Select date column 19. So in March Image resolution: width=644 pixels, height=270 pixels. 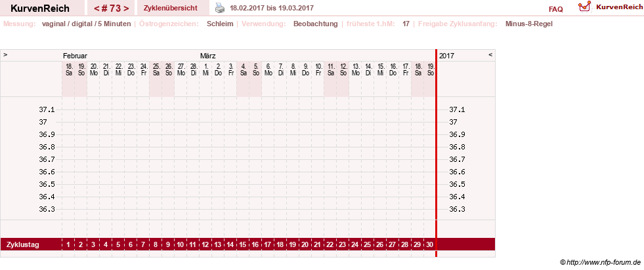(430, 69)
